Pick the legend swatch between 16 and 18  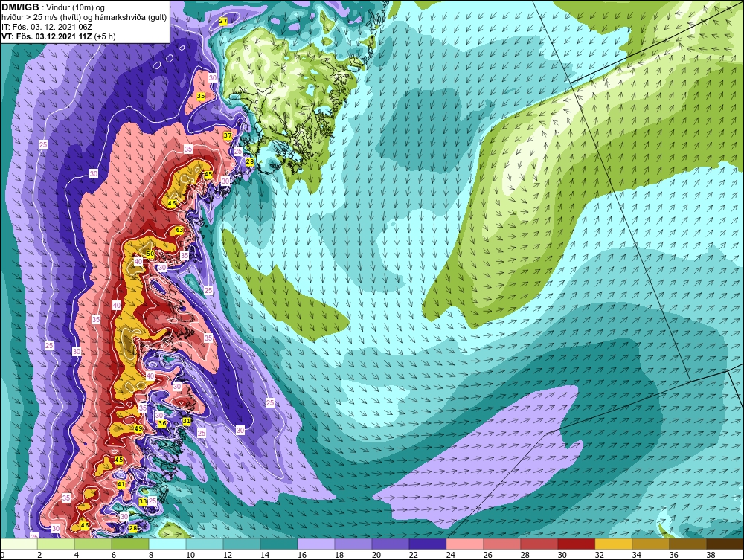tap(316, 544)
